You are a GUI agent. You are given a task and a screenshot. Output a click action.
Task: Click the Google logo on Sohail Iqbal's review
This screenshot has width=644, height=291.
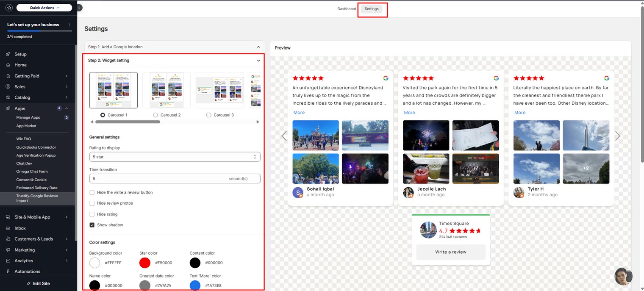tap(386, 78)
